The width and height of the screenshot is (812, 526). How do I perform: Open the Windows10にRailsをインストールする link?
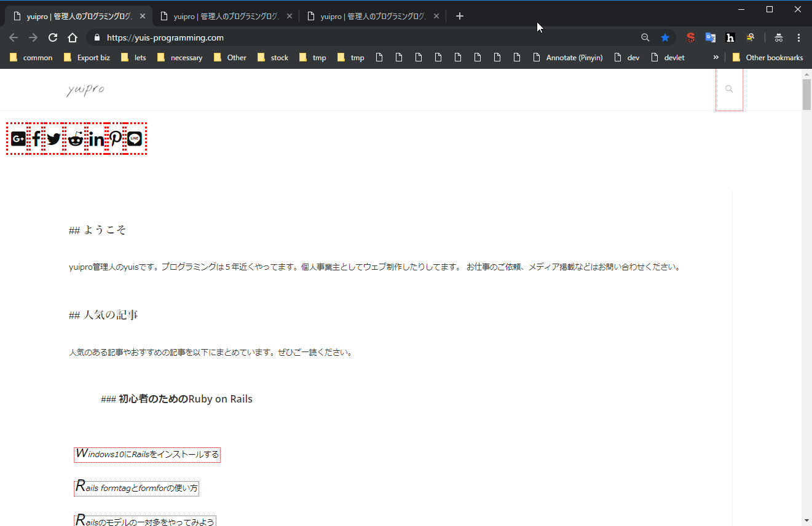click(147, 455)
